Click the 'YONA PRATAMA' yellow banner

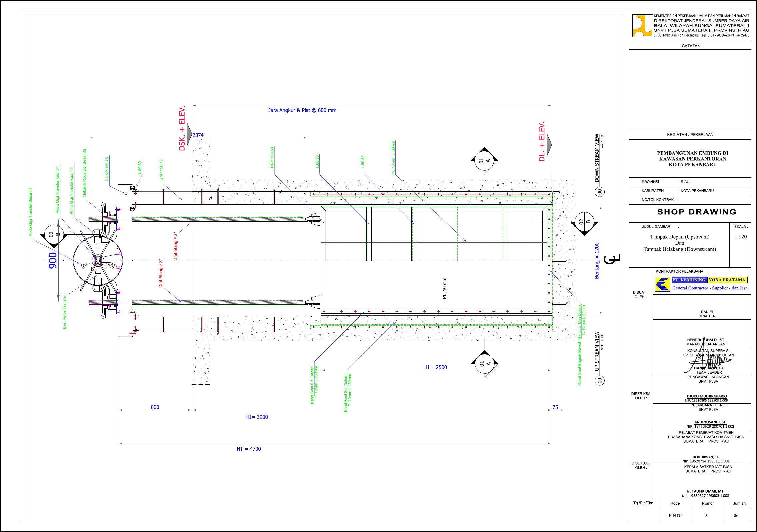727,280
